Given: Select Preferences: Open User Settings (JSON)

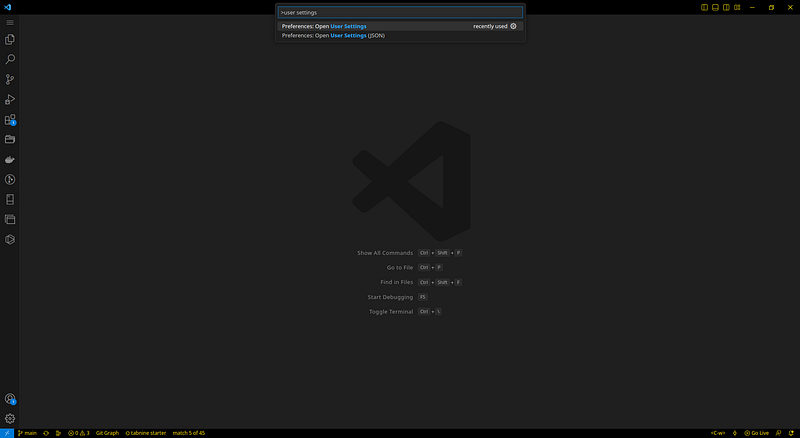Looking at the screenshot, I should pyautogui.click(x=400, y=35).
